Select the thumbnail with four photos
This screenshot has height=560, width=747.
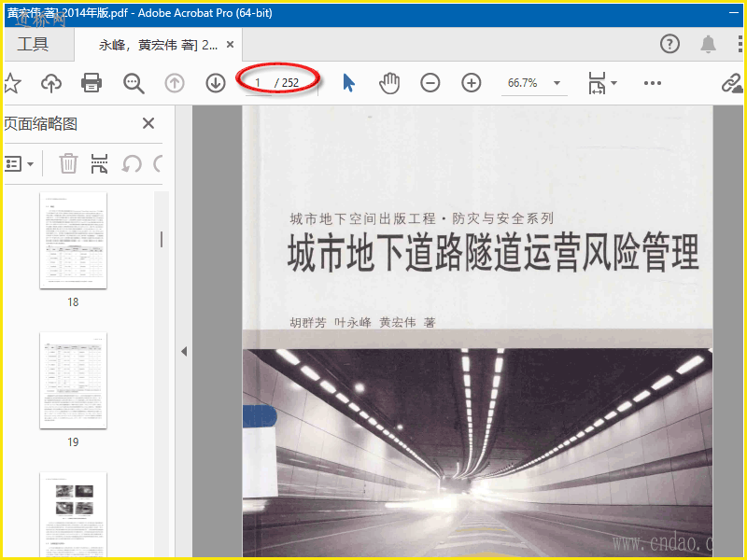74,515
